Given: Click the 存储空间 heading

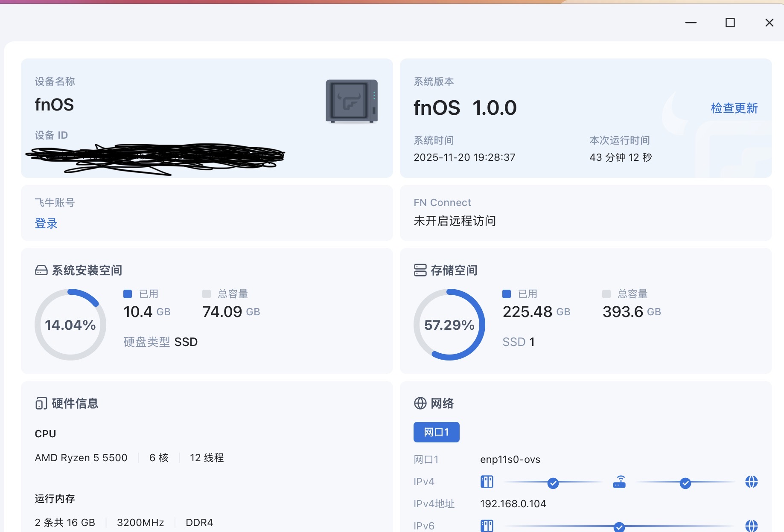Looking at the screenshot, I should coord(454,270).
